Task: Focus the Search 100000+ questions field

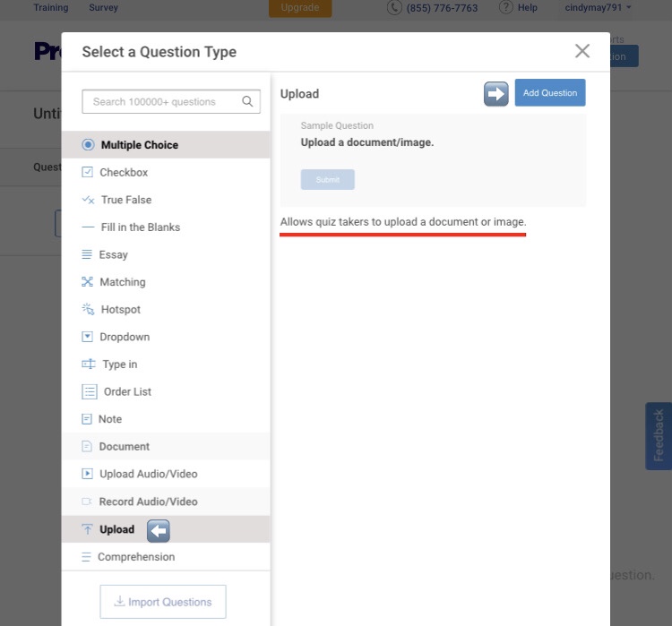Action: point(161,101)
